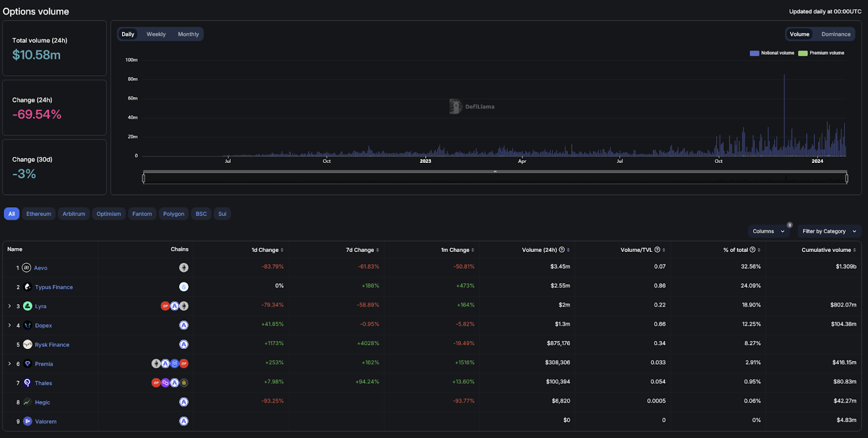This screenshot has height=438, width=868.
Task: Sort by the Cumulative volume column arrows
Action: 854,250
